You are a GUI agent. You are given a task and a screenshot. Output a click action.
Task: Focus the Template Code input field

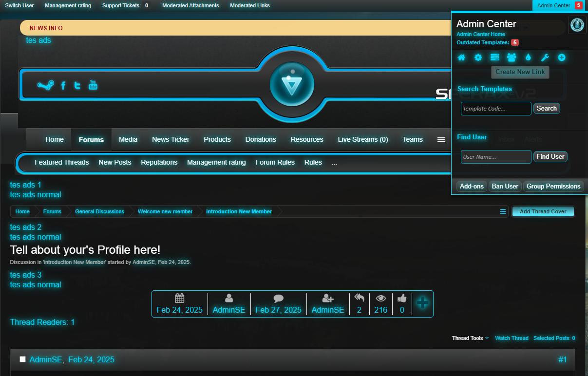point(496,109)
